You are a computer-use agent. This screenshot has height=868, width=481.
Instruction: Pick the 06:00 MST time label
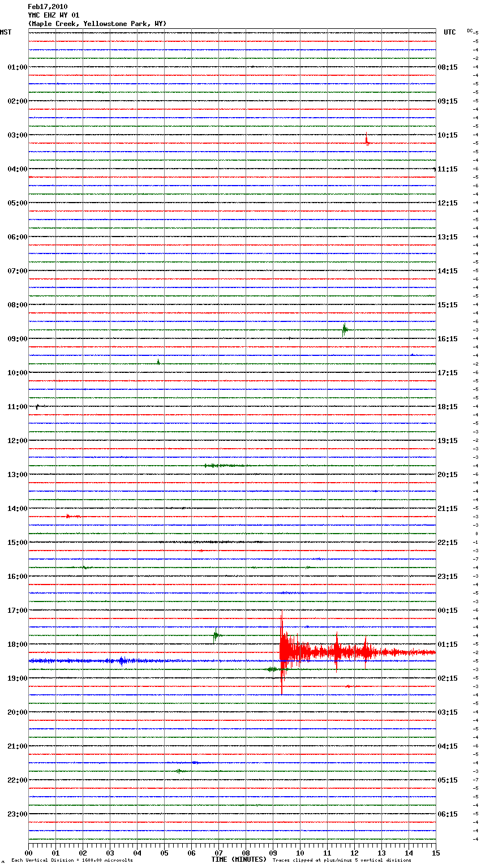[x=18, y=237]
